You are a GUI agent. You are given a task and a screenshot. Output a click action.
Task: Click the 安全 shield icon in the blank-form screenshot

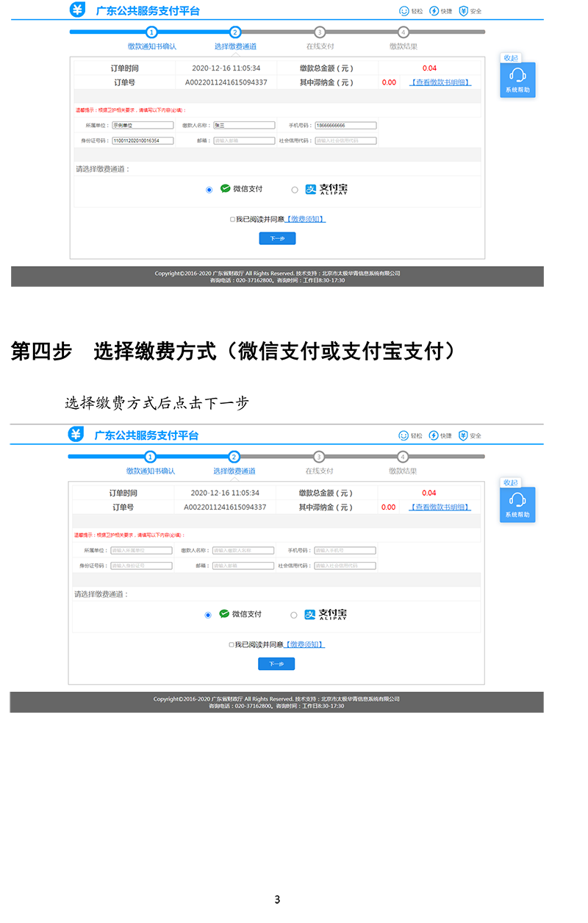(463, 435)
